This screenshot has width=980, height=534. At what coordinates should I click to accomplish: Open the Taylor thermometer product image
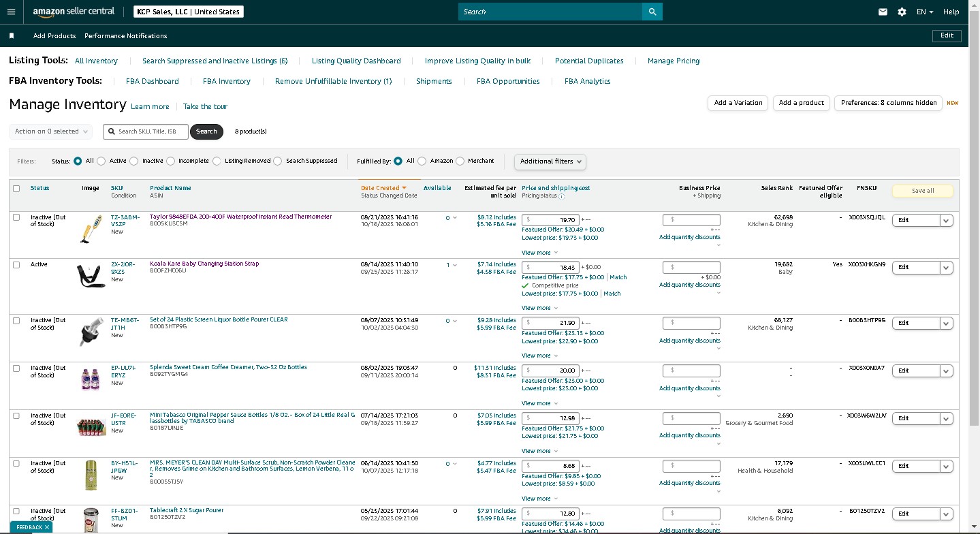[x=91, y=228]
